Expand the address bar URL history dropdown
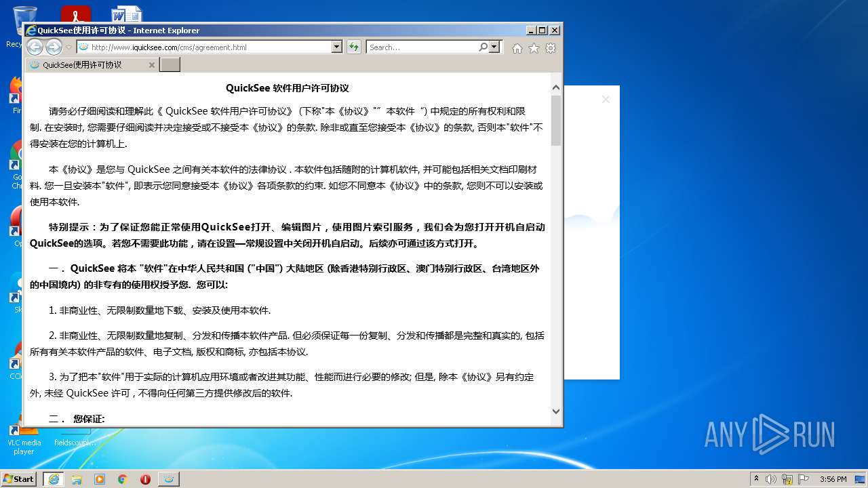Image resolution: width=868 pixels, height=488 pixels. [x=337, y=47]
